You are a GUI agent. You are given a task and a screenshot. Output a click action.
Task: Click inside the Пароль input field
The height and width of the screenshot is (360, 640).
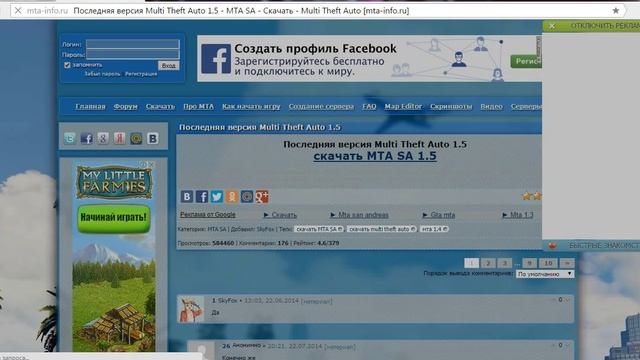133,54
